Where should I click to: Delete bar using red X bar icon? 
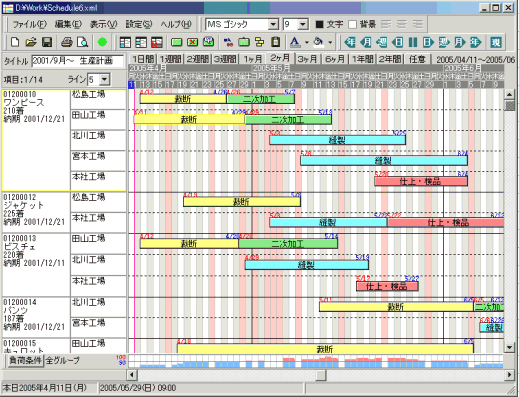tap(192, 42)
